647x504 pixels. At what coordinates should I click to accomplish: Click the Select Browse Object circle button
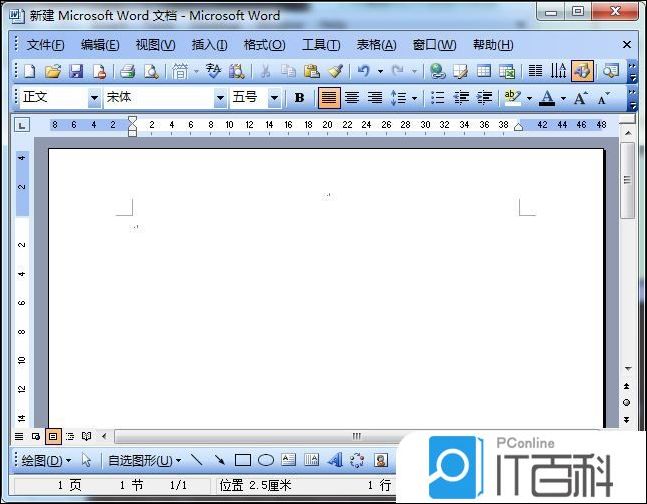pos(626,402)
